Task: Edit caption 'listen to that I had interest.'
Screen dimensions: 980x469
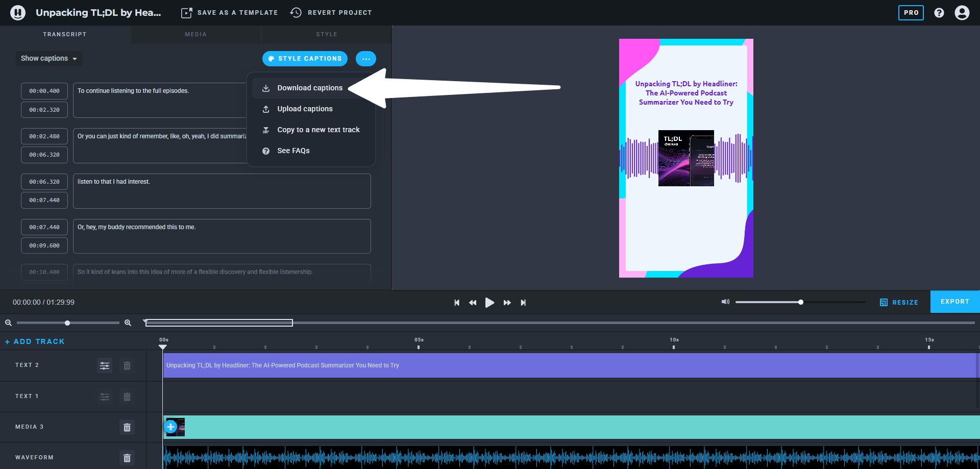Action: tap(222, 191)
